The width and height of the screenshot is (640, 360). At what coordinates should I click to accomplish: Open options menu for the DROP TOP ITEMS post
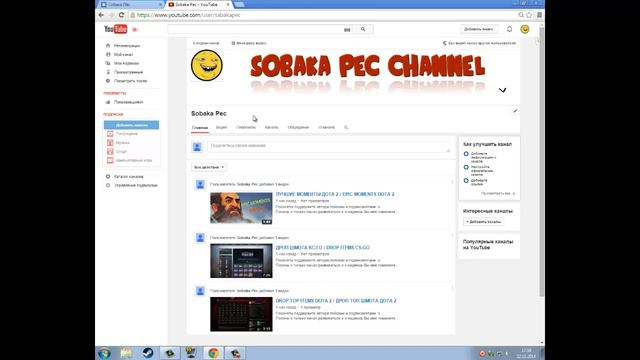point(452,289)
